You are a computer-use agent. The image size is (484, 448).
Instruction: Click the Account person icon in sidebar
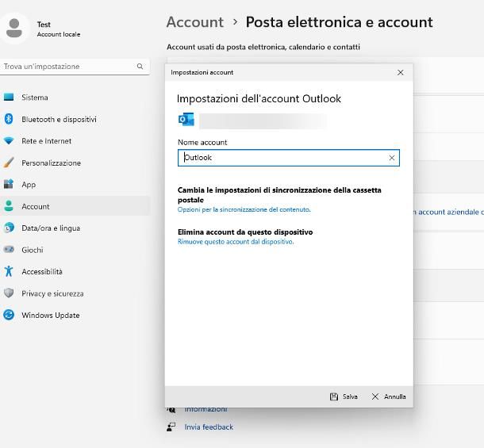[9, 206]
